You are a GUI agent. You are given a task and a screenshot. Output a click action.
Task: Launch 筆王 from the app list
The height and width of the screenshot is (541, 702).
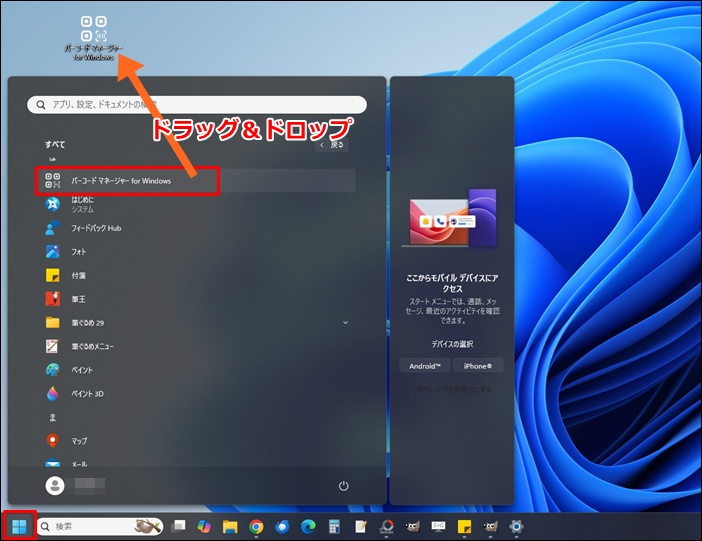(x=196, y=299)
